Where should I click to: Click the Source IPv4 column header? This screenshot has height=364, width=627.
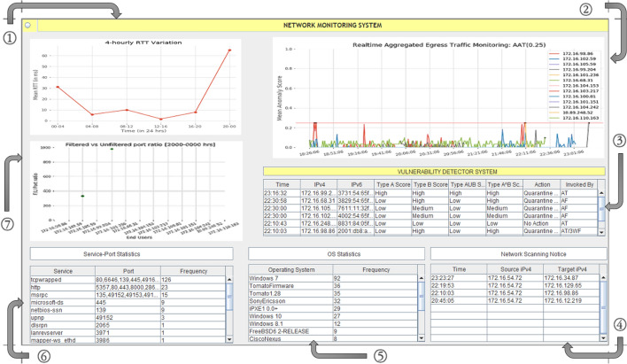coord(515,269)
